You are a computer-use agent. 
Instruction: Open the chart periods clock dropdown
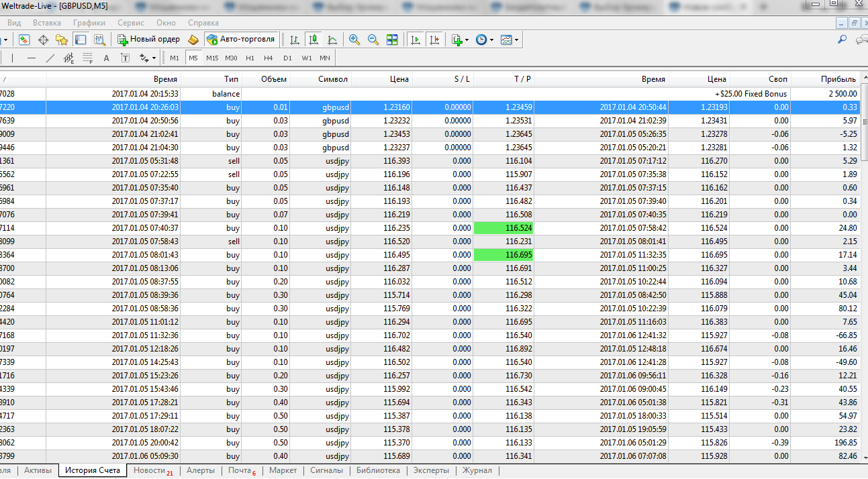484,40
